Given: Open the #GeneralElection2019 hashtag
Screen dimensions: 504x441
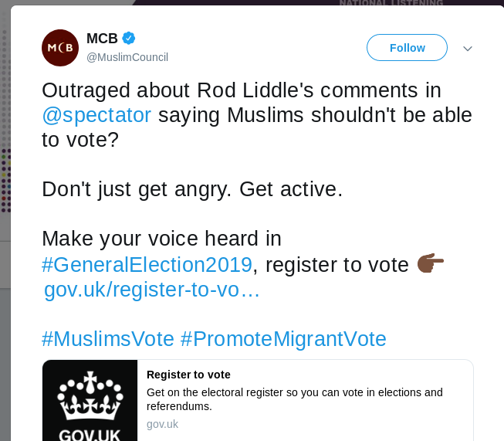Looking at the screenshot, I should (x=147, y=264).
